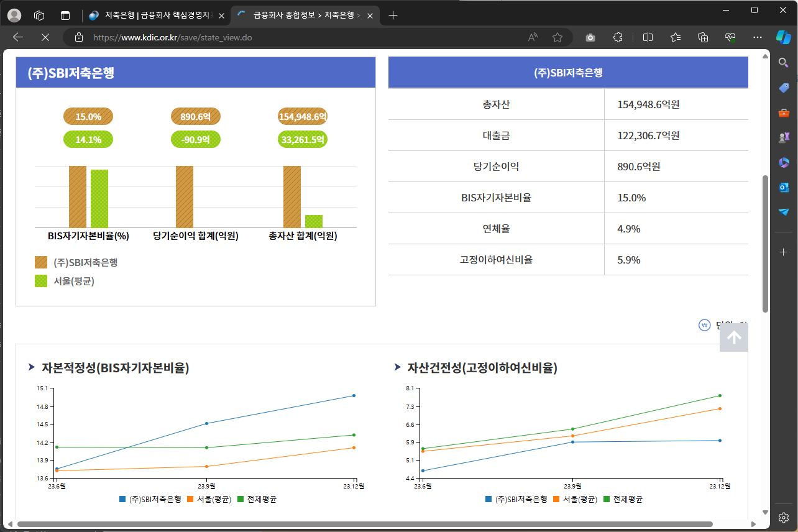Toggle (주)SBI저축은행 legend in 고정이하여신비율 chart
The width and height of the screenshot is (798, 532).
(516, 499)
